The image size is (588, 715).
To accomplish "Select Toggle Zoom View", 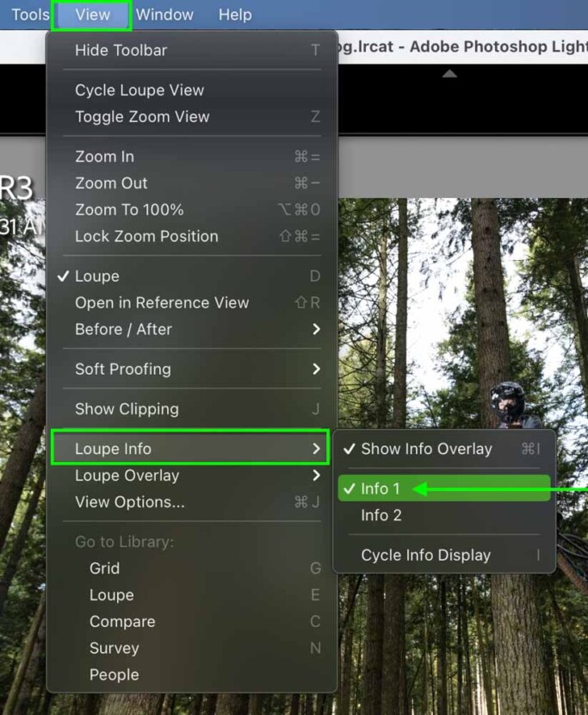I will click(x=192, y=117).
